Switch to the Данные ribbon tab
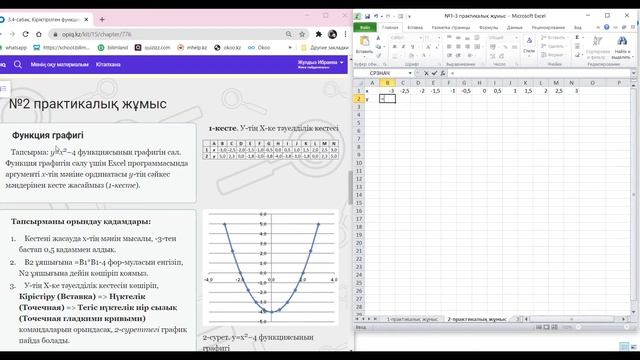 (515, 27)
